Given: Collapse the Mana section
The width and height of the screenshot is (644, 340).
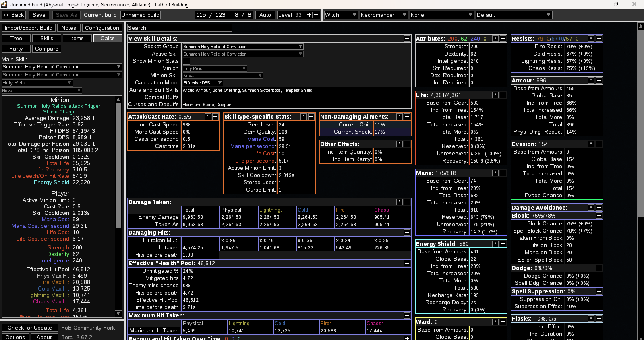Looking at the screenshot, I should tap(503, 173).
